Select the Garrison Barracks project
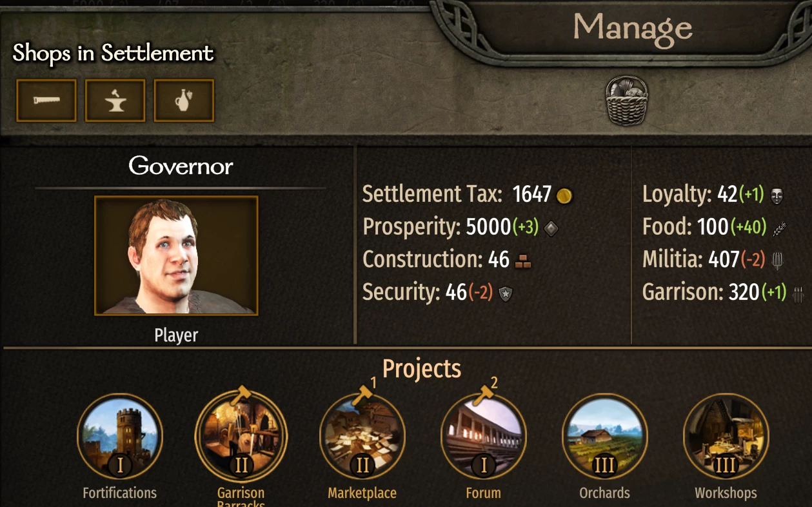 241,437
